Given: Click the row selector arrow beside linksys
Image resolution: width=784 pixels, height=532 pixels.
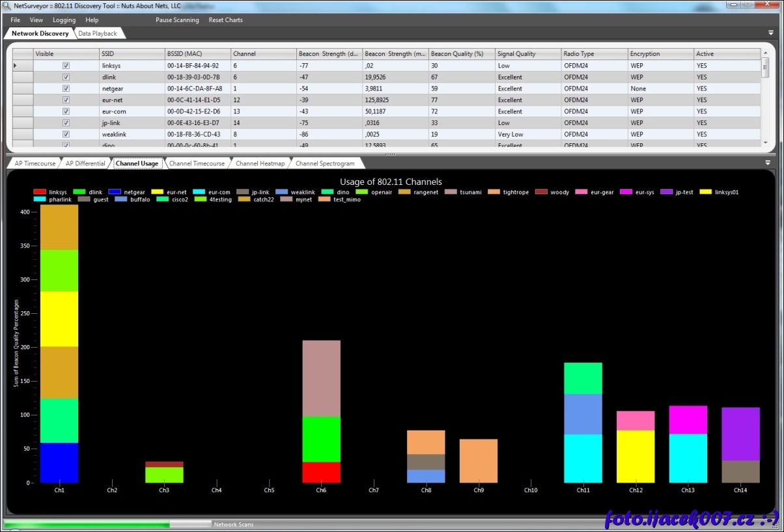Looking at the screenshot, I should coord(16,66).
